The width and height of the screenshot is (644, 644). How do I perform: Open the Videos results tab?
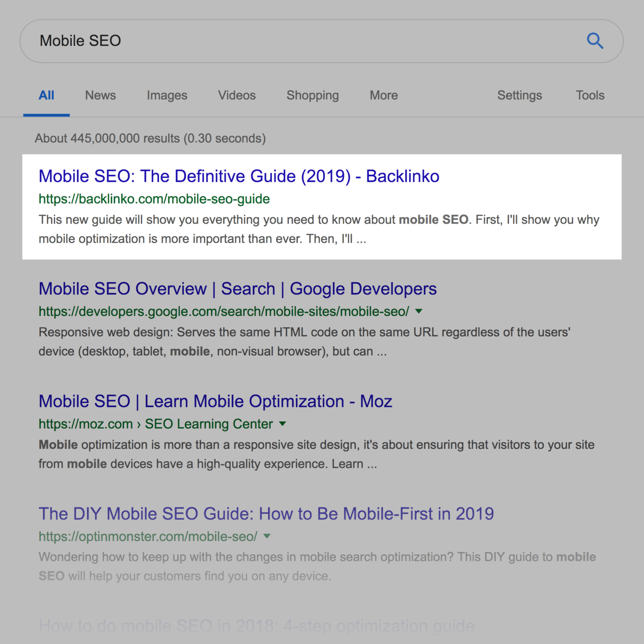[x=237, y=95]
